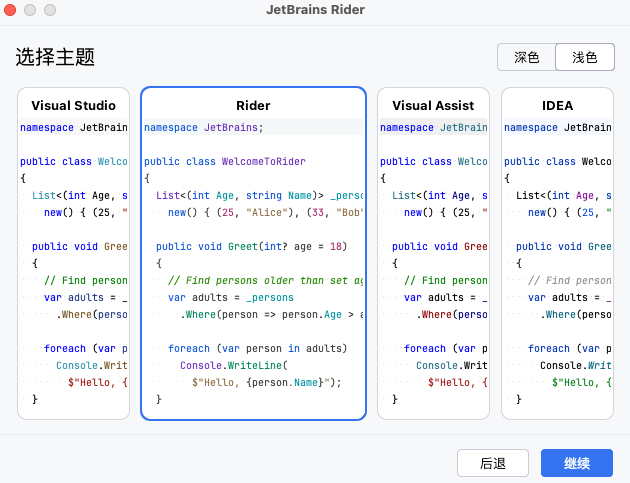Viewport: 630px width, 483px height.
Task: Choose the Visual Assist theme card
Action: 433,253
